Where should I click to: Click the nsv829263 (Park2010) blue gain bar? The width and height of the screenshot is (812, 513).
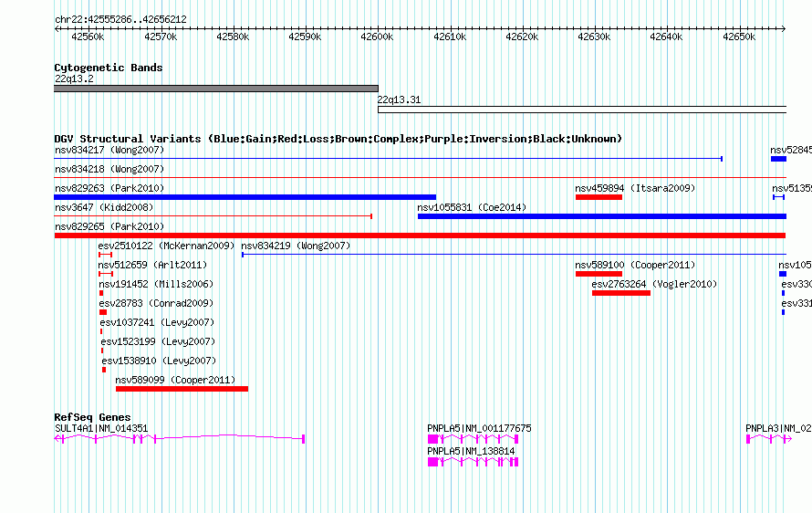point(245,197)
